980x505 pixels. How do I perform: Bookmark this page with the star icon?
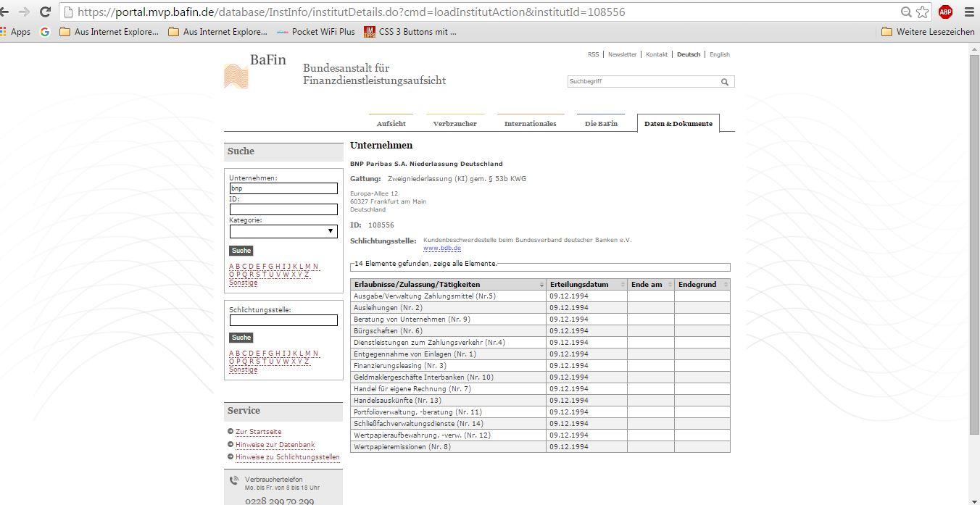(922, 12)
